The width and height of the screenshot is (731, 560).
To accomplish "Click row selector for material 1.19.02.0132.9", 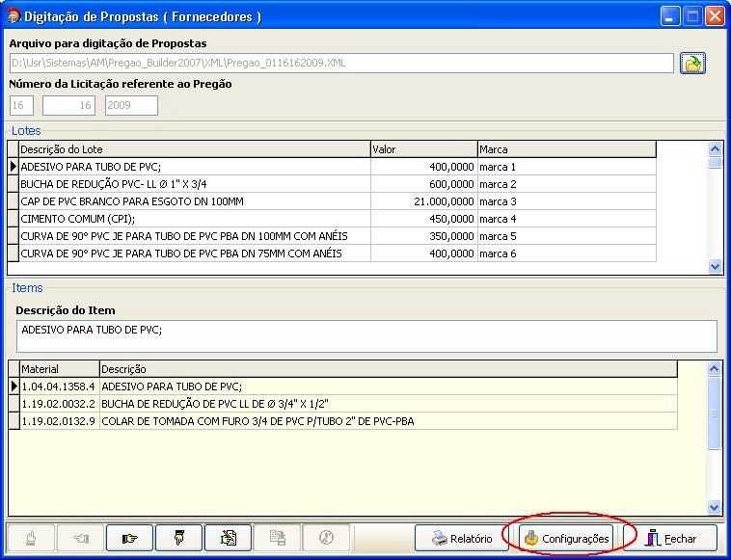I will point(14,421).
